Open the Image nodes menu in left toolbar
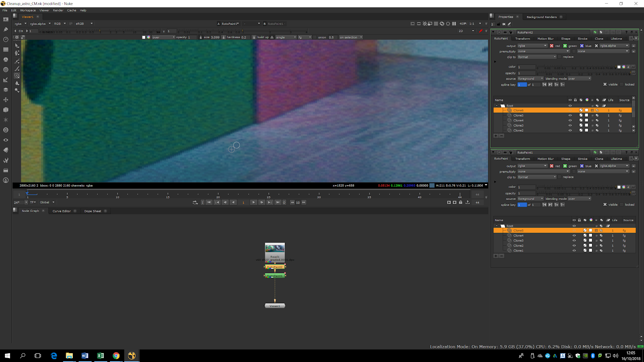Screen dimensions: 644x362 pos(6,19)
